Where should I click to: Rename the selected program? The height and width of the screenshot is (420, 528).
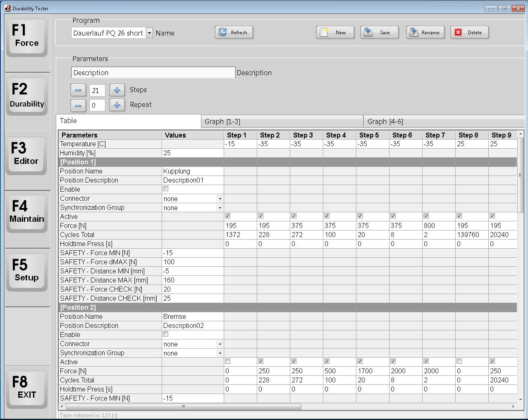425,32
